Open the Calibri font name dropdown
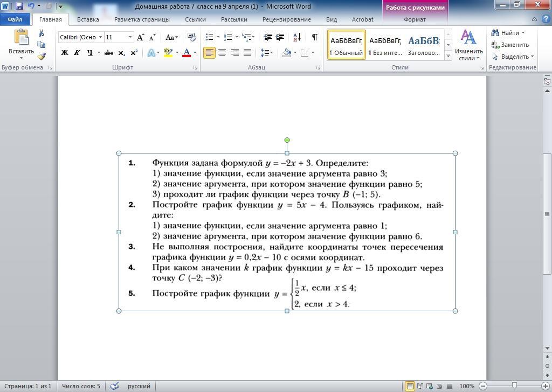The width and height of the screenshot is (552, 392). [x=100, y=37]
